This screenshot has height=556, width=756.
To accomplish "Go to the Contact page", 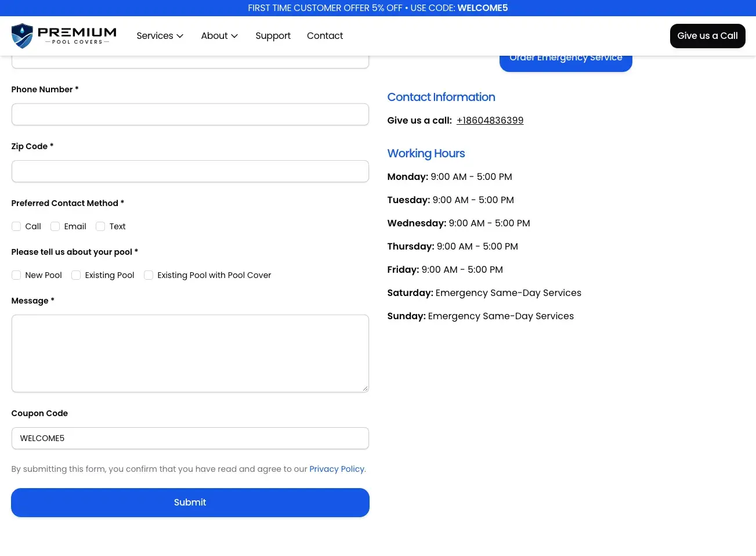I will tap(325, 36).
